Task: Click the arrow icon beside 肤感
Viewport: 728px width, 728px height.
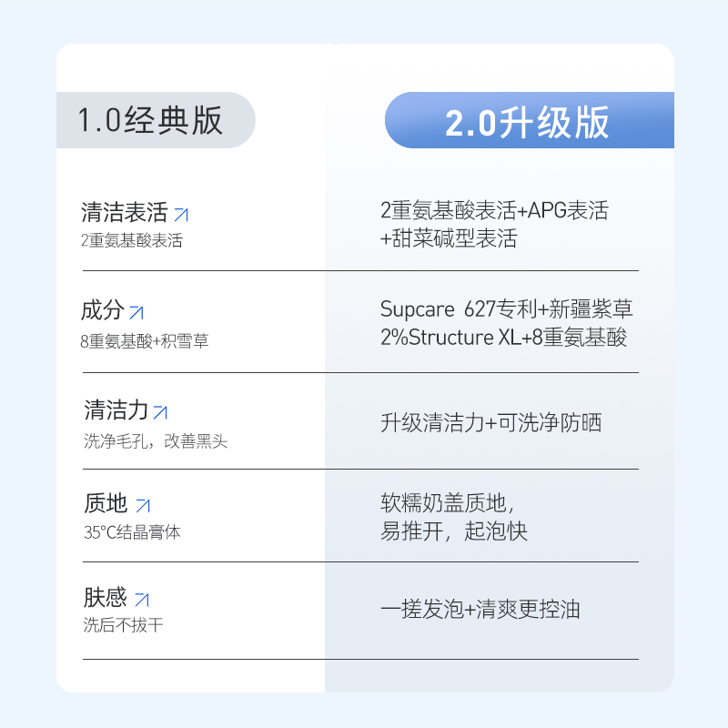Action: (x=142, y=600)
